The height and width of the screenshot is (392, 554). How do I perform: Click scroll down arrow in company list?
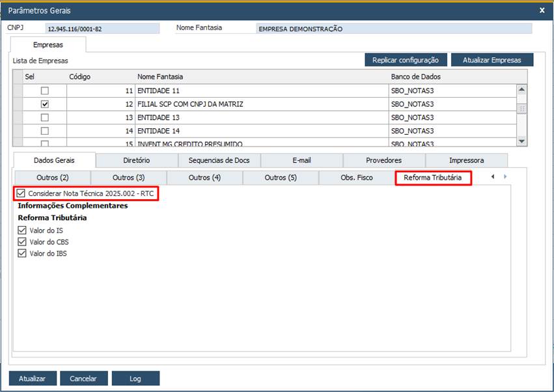(x=521, y=141)
